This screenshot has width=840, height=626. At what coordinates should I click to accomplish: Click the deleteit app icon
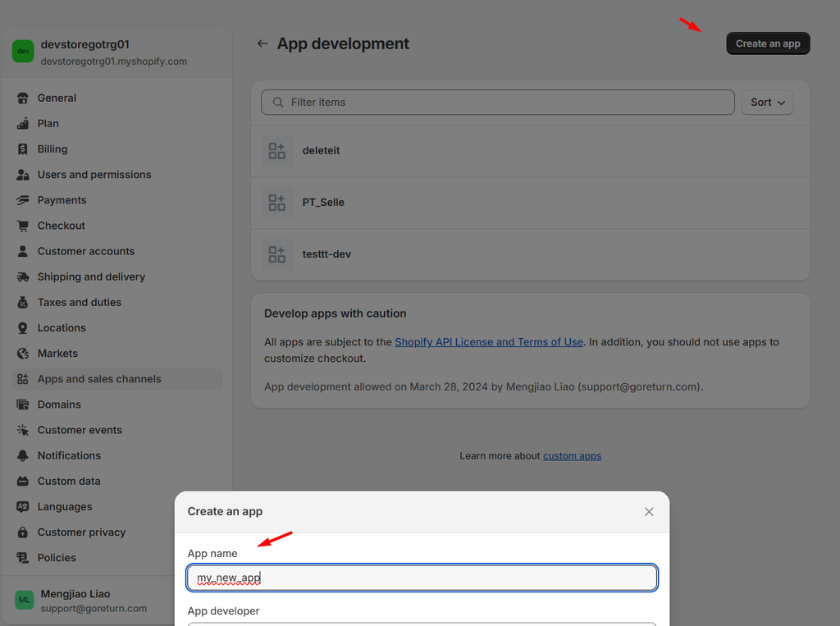[276, 151]
